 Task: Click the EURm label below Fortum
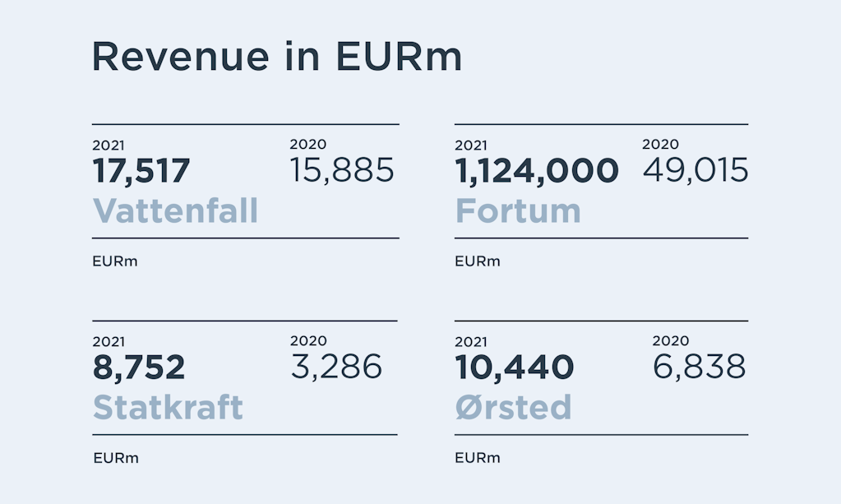(x=477, y=261)
